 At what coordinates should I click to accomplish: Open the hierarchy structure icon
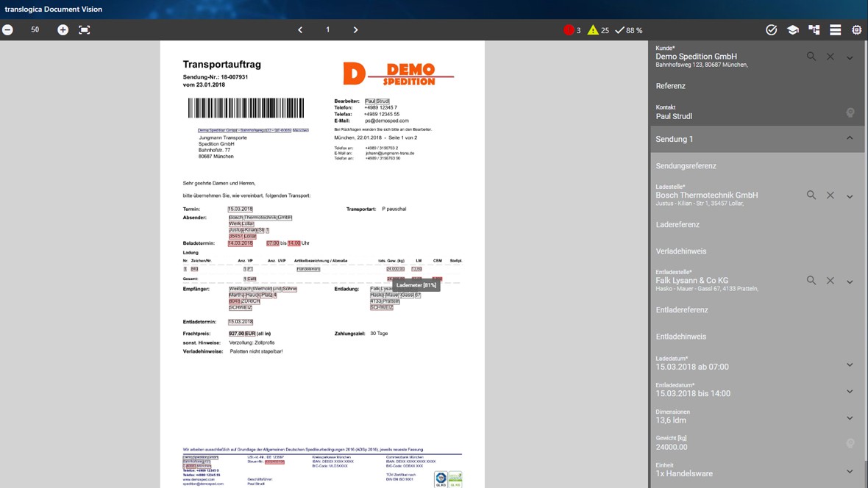pos(814,30)
